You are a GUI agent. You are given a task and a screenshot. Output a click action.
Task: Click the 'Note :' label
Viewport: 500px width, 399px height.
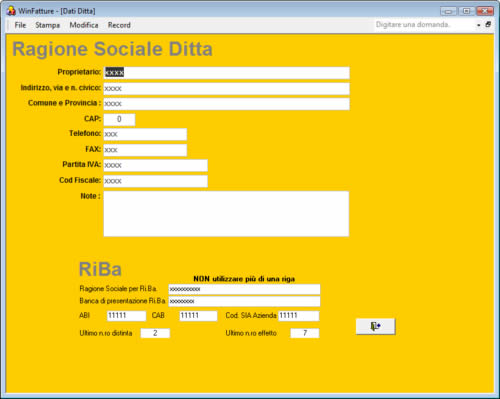[90, 196]
